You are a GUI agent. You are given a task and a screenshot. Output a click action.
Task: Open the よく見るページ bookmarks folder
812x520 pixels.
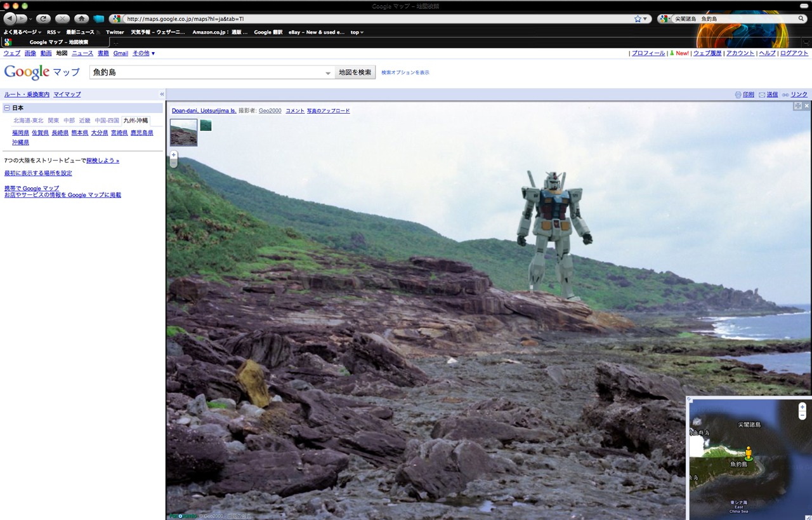[x=22, y=32]
